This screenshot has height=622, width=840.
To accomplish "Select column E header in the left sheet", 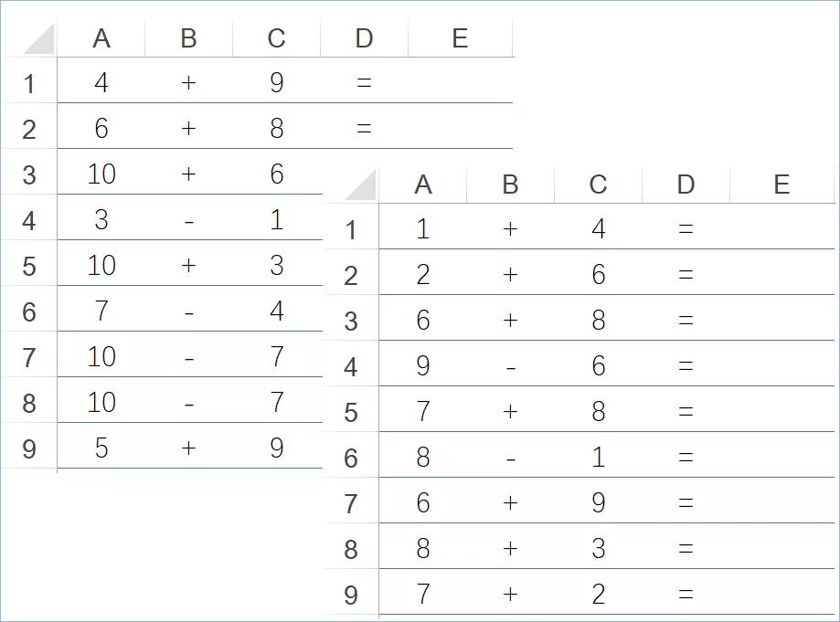I will (x=460, y=38).
